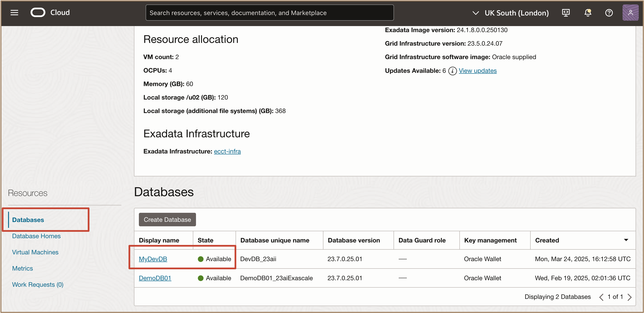Go to next page of databases
Viewport: 644px width, 313px height.
pos(630,297)
